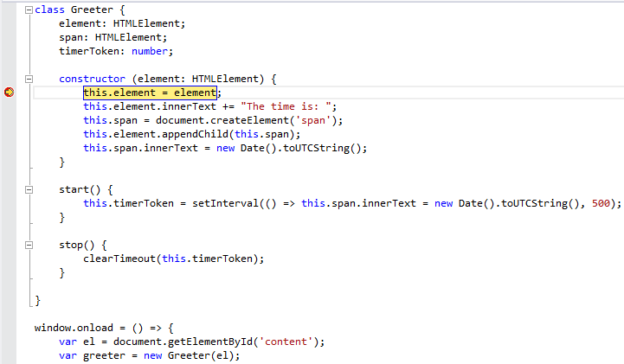The height and width of the screenshot is (364, 624).
Task: Click 'new Date().toUTCString()' in the constructor
Action: tap(288, 148)
